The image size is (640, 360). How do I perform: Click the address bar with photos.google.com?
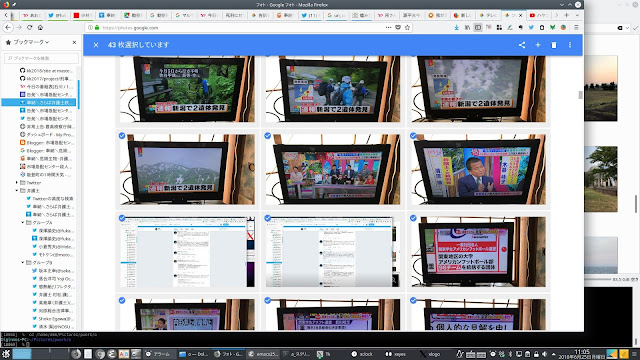tap(241, 27)
